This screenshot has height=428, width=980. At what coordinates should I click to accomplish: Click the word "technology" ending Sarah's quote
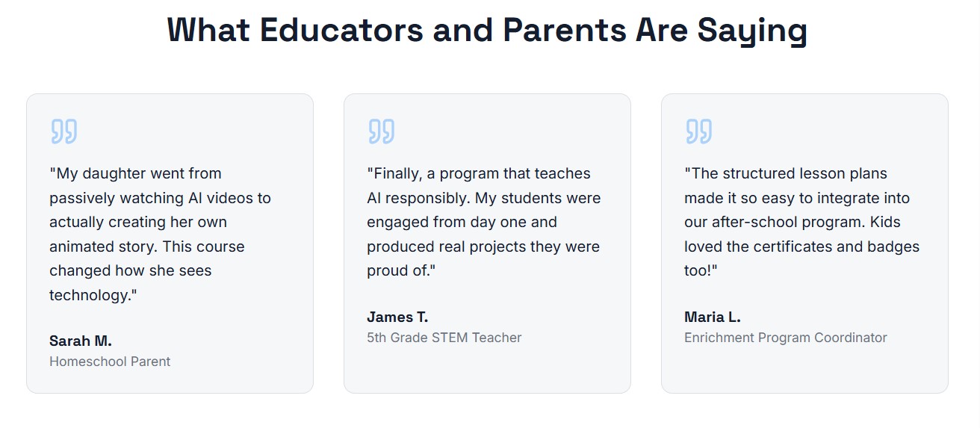click(x=90, y=295)
